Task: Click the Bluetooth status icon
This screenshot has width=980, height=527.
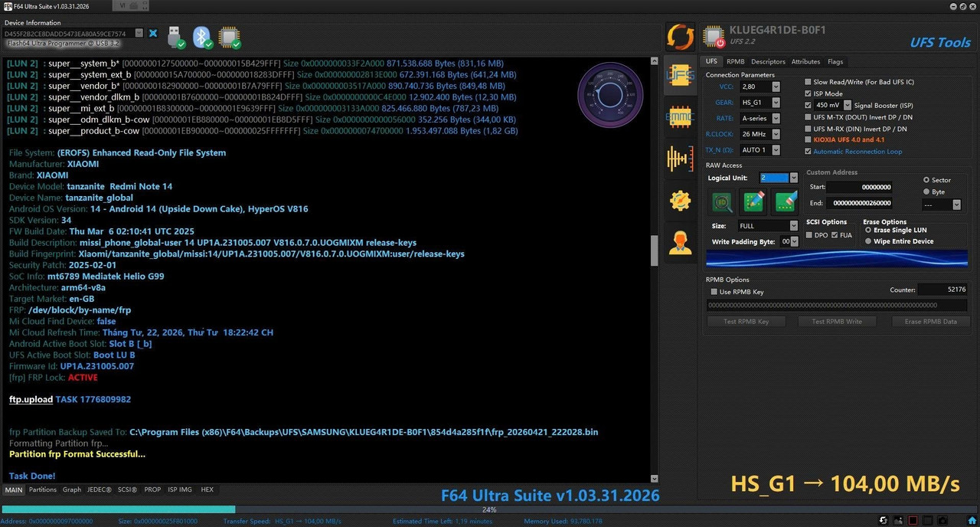Action: 202,36
